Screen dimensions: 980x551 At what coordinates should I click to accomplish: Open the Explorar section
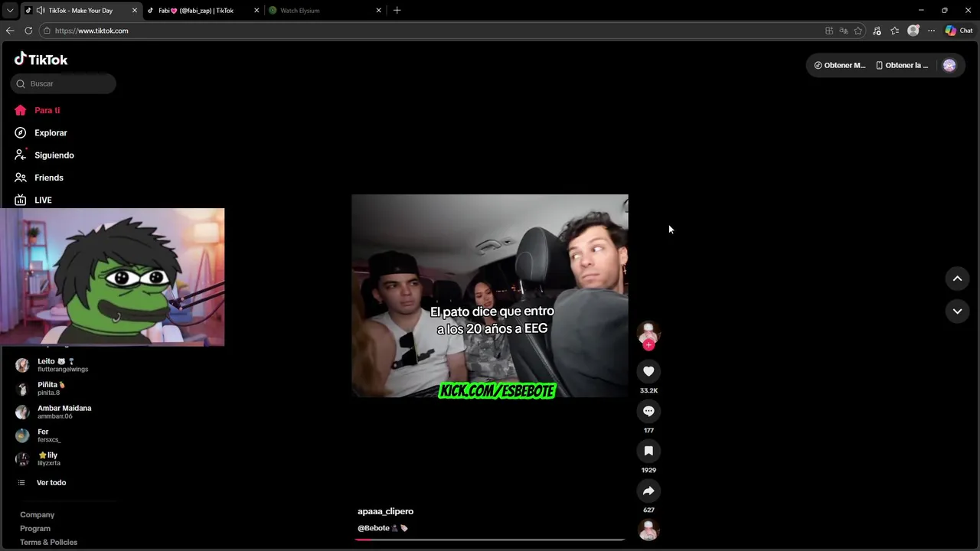pos(41,132)
